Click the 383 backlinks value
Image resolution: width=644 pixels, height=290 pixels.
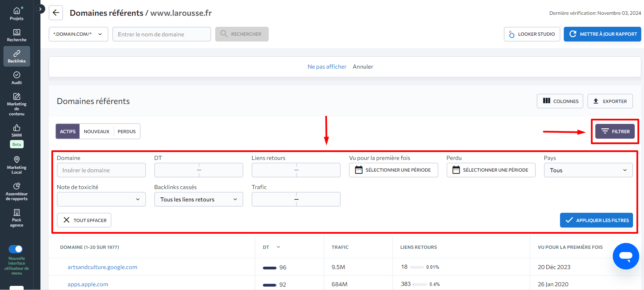point(406,284)
